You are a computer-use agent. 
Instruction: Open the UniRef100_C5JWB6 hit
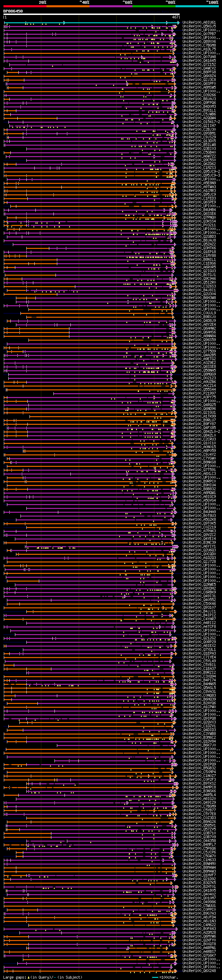199,114
